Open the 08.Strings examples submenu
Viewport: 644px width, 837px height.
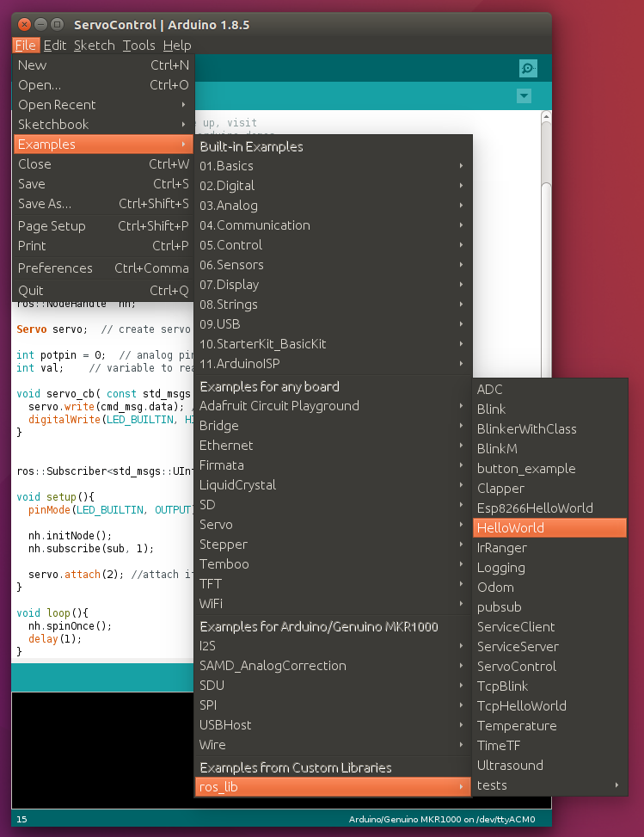click(x=333, y=305)
